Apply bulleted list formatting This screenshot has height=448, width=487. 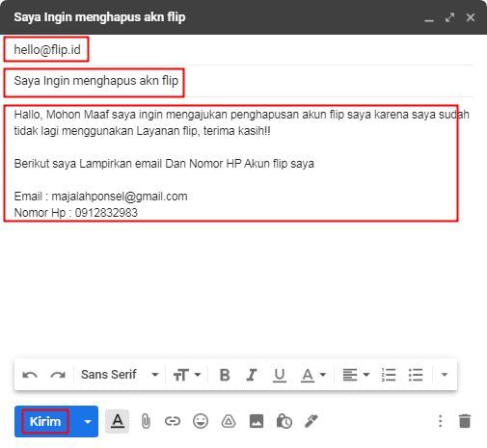416,375
